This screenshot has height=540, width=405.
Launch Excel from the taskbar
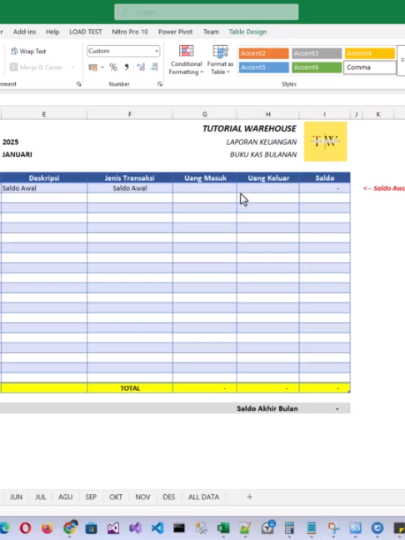click(223, 528)
